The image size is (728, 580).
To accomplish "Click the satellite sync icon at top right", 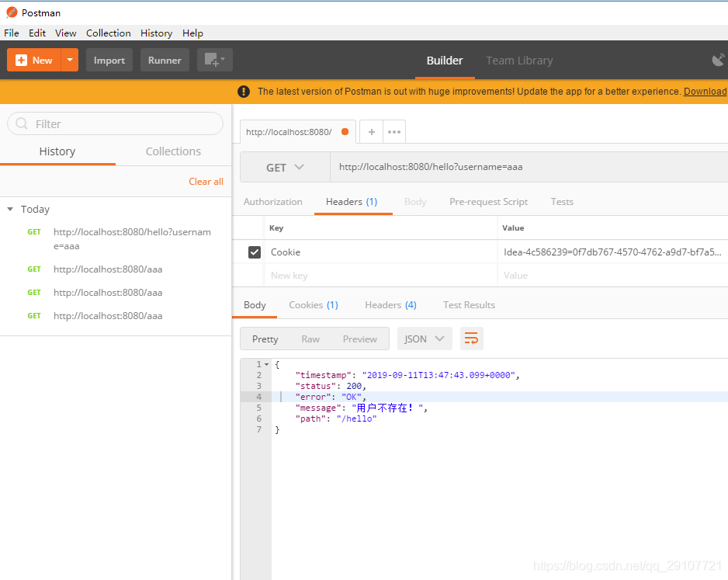I will pos(718,60).
